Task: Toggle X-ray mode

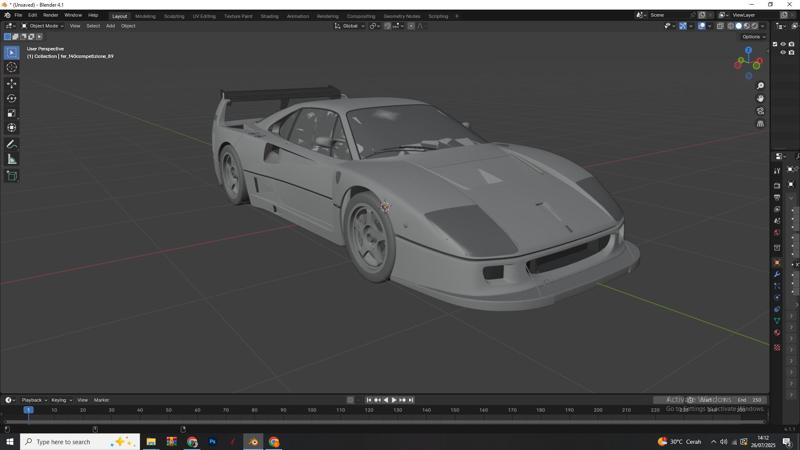Action: tap(720, 26)
